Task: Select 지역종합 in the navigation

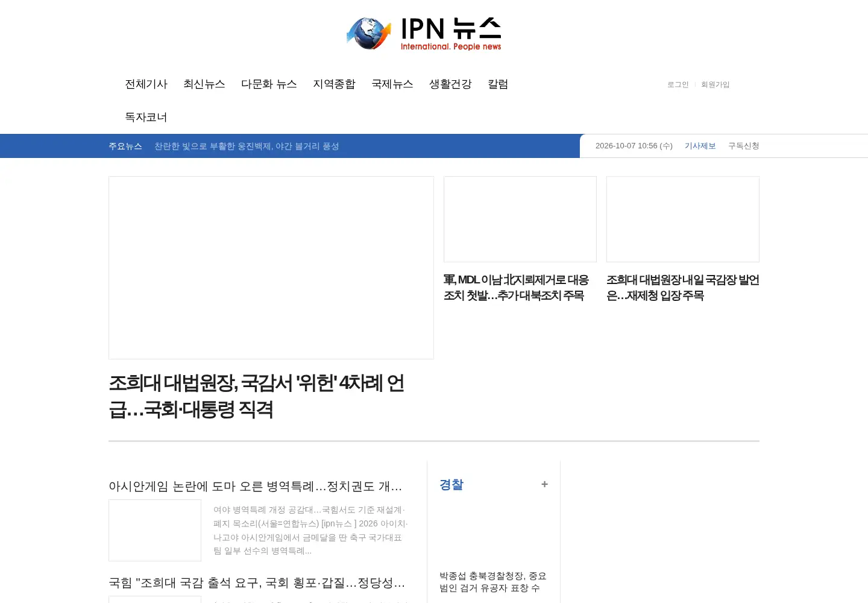Action: tap(334, 84)
